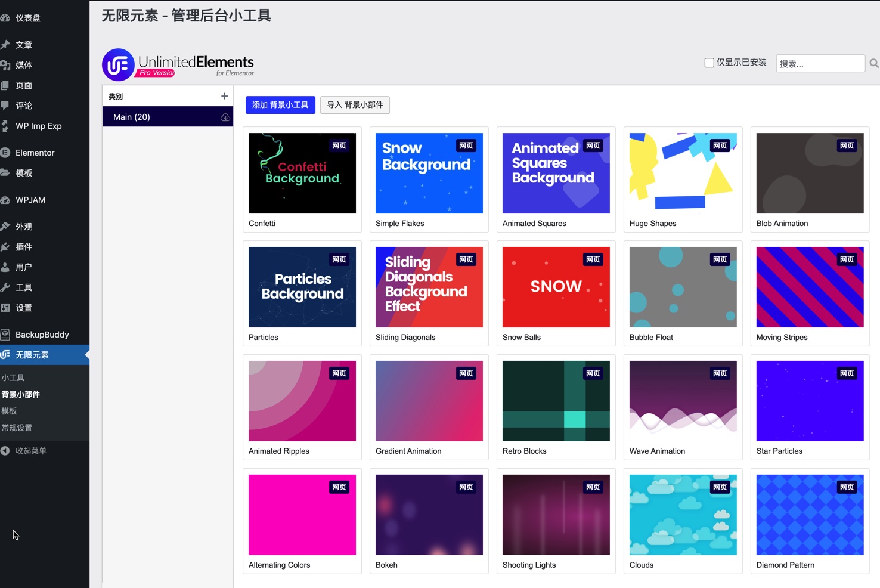The image size is (880, 588).
Task: Select the Retro Blocks thumbnail
Action: pyautogui.click(x=556, y=401)
